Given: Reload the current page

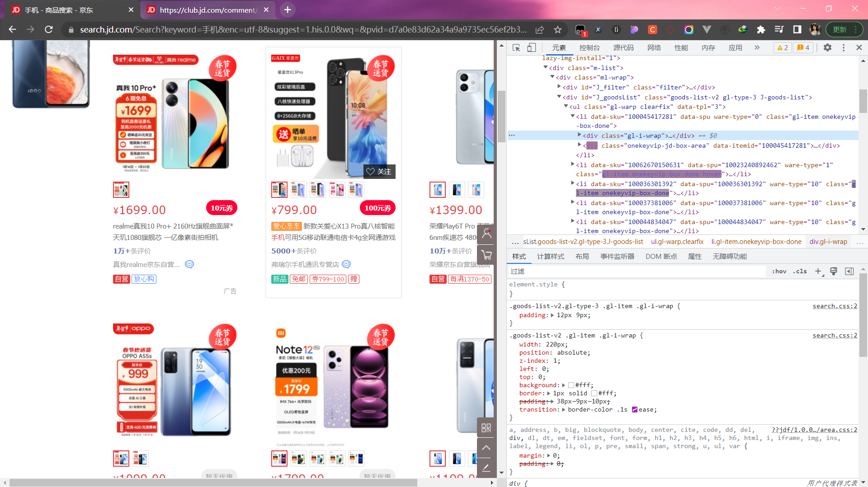Looking at the screenshot, I should [49, 29].
